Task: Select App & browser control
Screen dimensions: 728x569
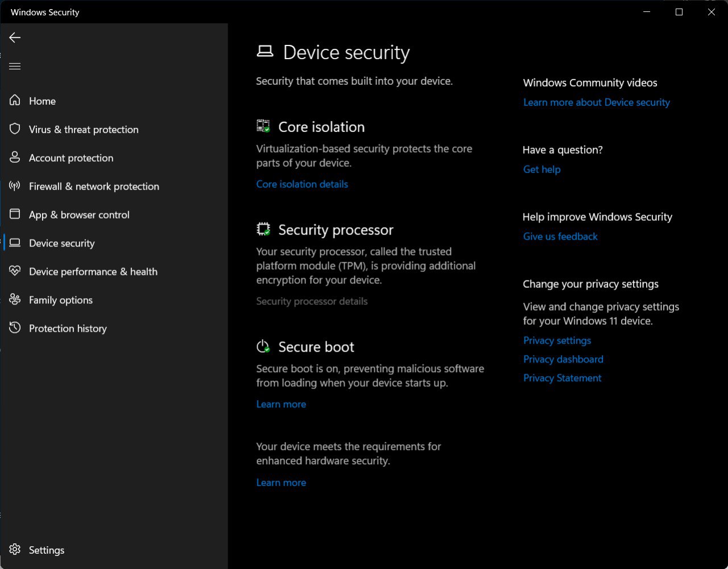Action: point(79,215)
